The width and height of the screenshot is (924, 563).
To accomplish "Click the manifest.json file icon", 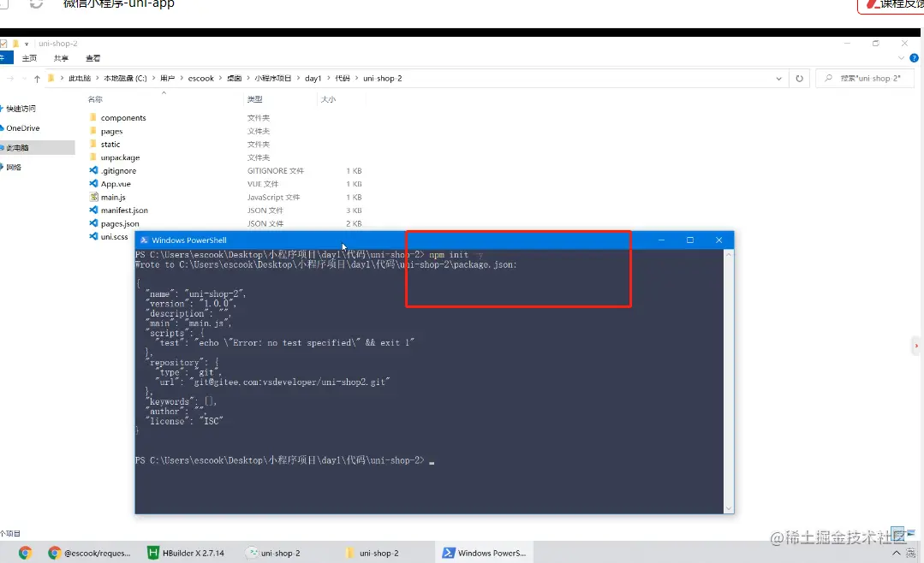I will coord(93,210).
